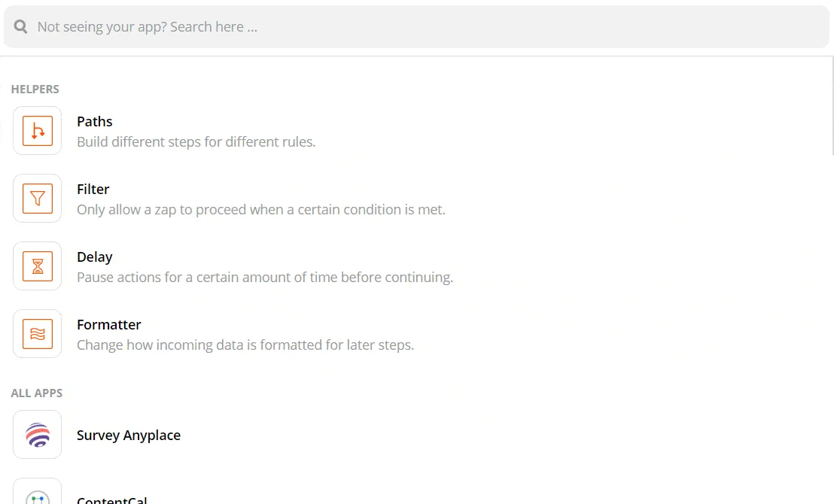Click 'Build different steps for different rules' description
This screenshot has width=834, height=504.
coord(196,142)
